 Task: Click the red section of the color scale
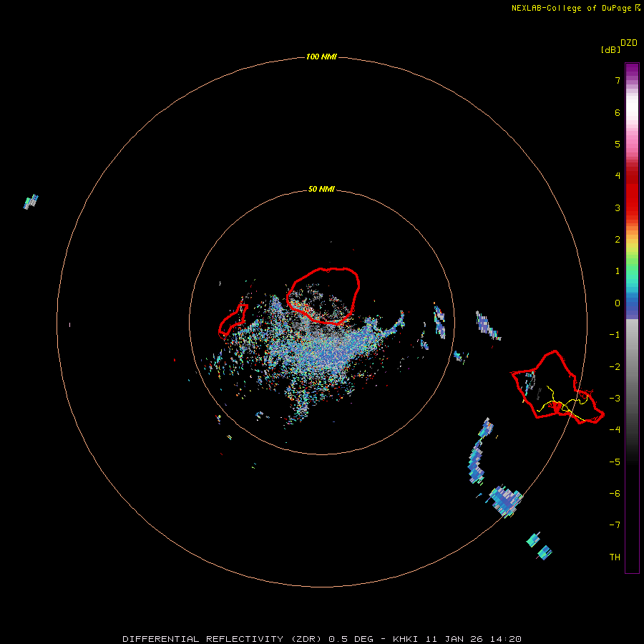click(632, 193)
